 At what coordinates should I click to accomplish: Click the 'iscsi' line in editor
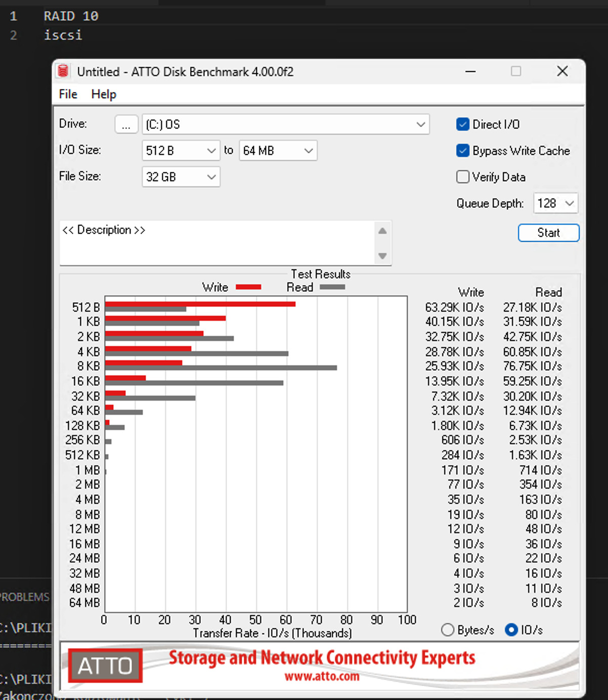pos(63,35)
